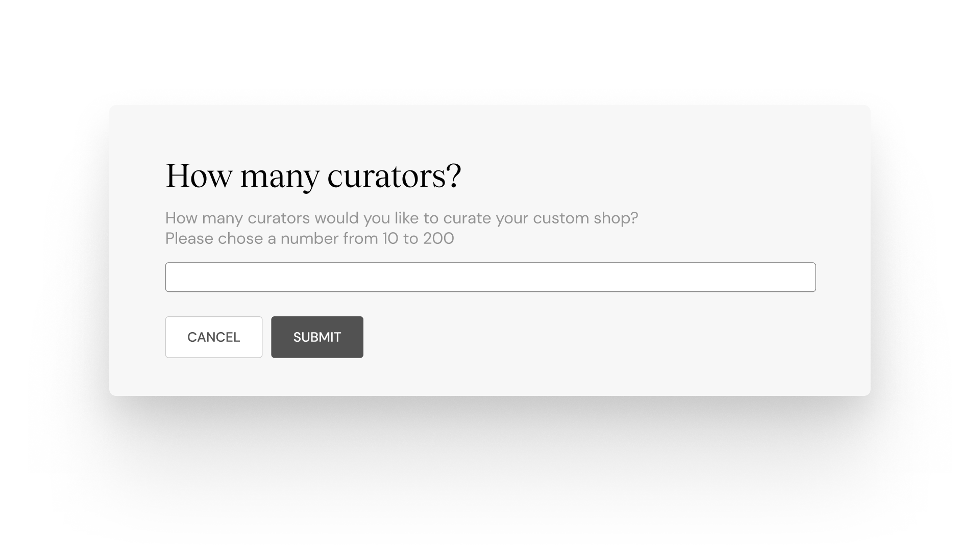Screen dimensions: 980x551
Task: Click the words "custom shop?" in the description
Action: [x=585, y=218]
